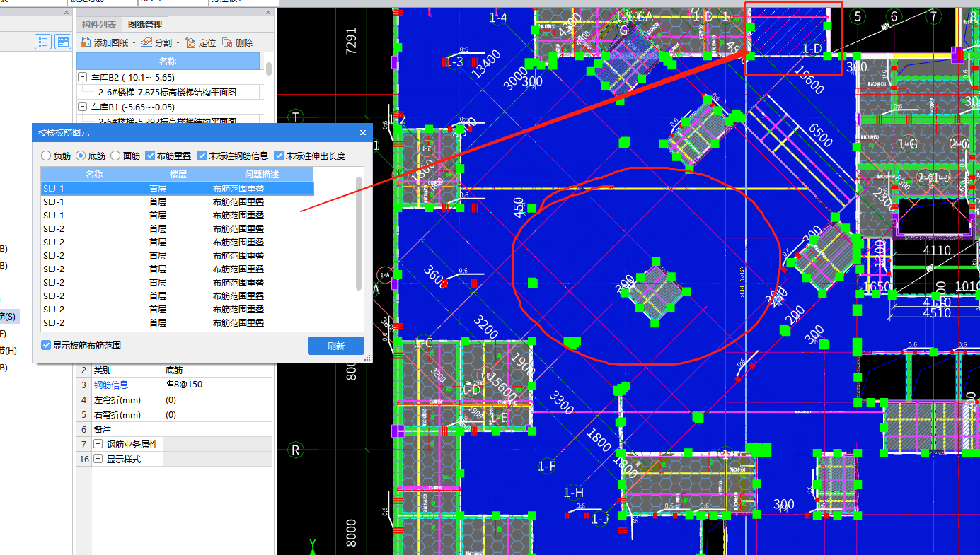Viewport: 980px width, 555px height.
Task: Click the 添加图纸 add drawing icon
Action: [x=86, y=42]
